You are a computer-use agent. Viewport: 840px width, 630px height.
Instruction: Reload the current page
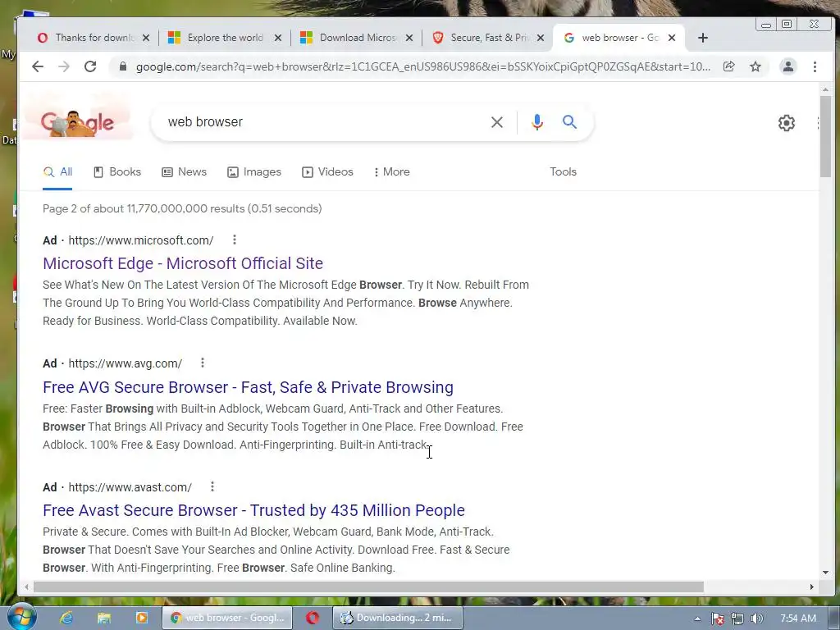tap(90, 66)
